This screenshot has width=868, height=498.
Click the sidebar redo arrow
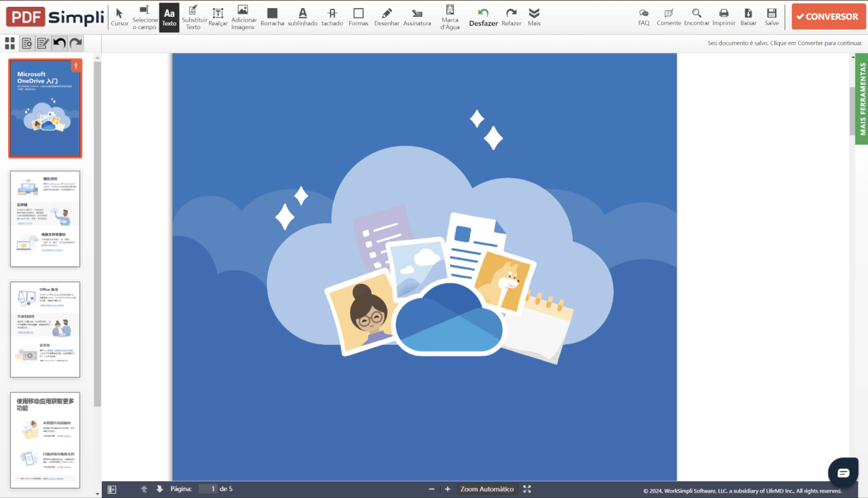point(76,43)
